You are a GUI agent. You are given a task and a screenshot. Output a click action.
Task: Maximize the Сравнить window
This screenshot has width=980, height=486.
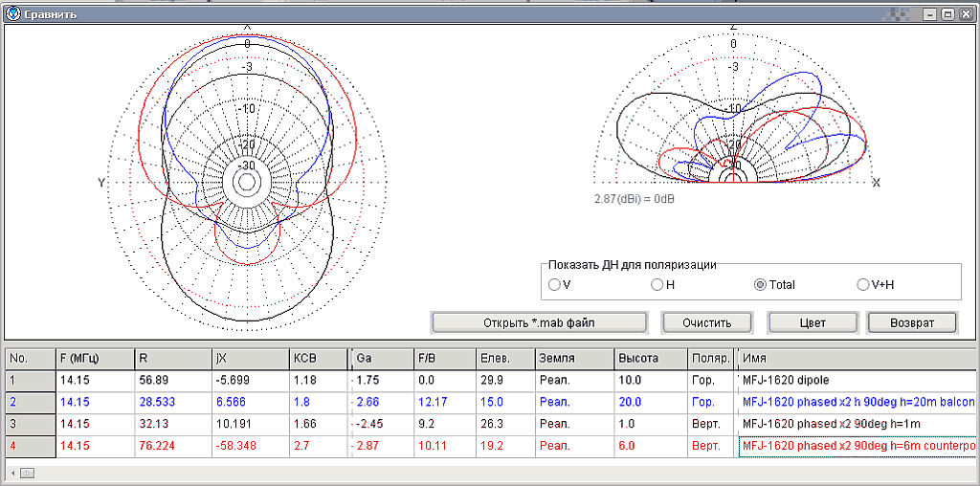947,14
